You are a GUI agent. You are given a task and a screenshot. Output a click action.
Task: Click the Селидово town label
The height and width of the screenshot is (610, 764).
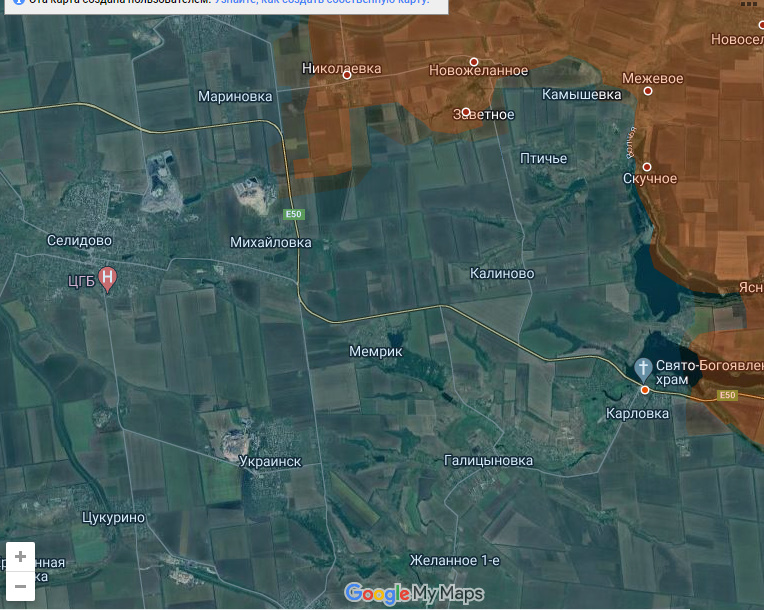coord(79,241)
